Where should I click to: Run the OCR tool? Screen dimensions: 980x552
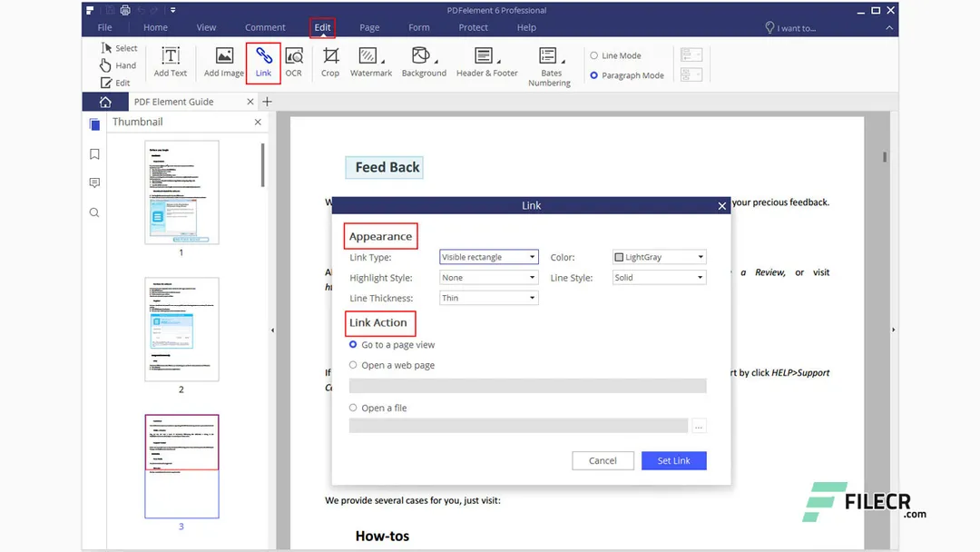pos(294,63)
